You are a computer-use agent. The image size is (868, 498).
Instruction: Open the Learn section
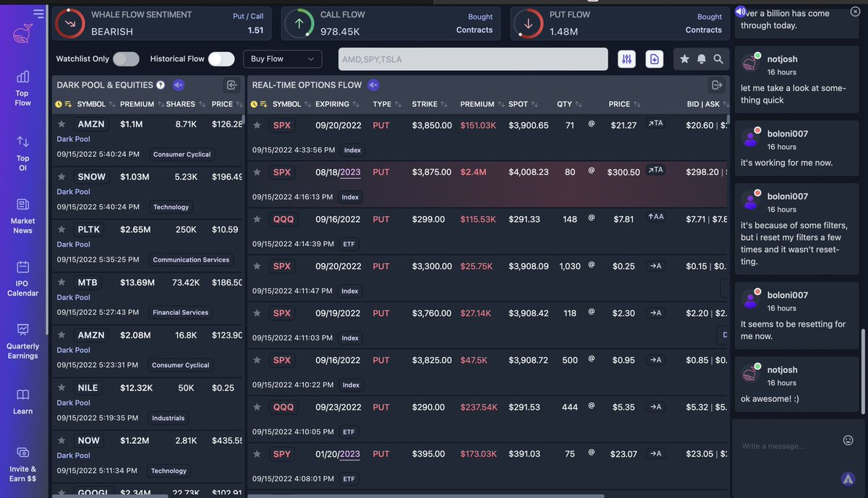(22, 401)
